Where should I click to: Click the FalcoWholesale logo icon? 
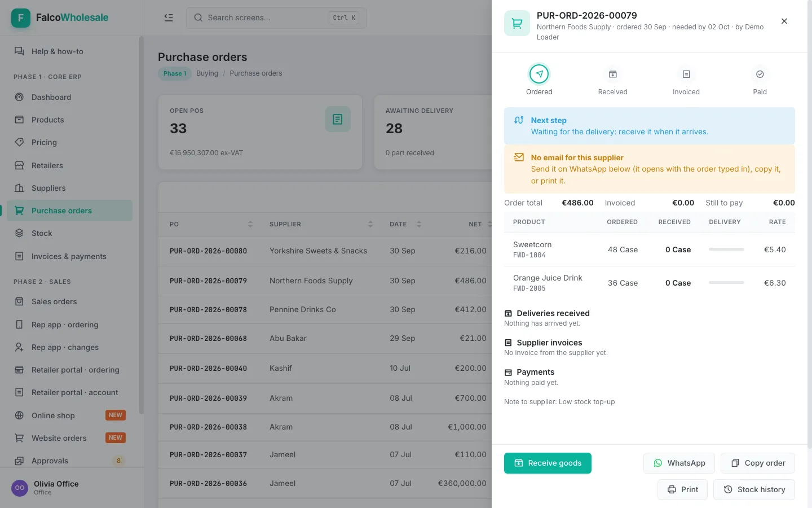(x=21, y=17)
